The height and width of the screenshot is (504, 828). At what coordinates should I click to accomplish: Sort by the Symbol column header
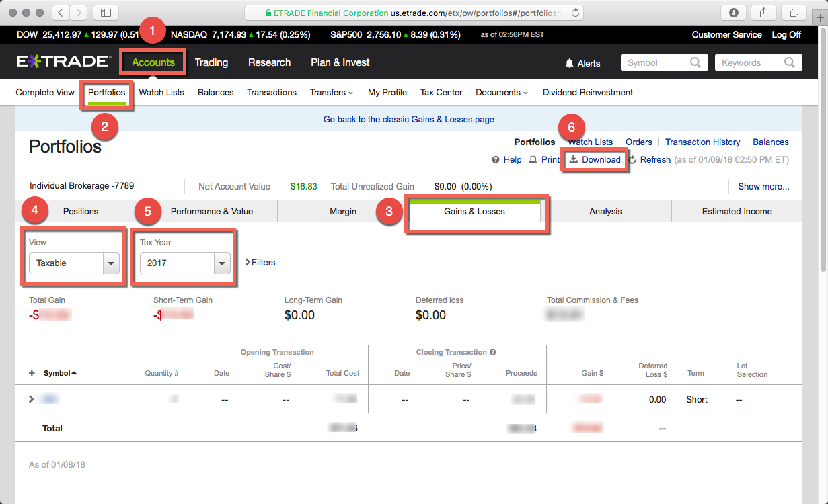[60, 373]
